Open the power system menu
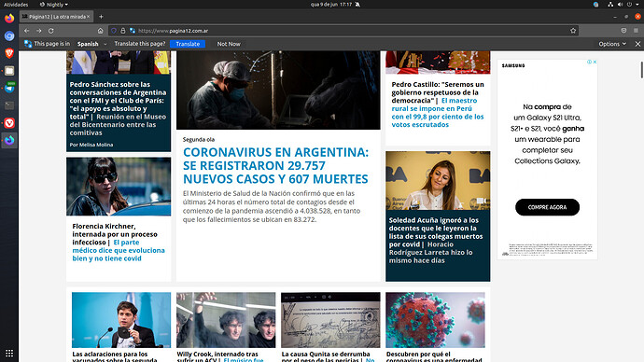644x362 pixels. [629, 5]
